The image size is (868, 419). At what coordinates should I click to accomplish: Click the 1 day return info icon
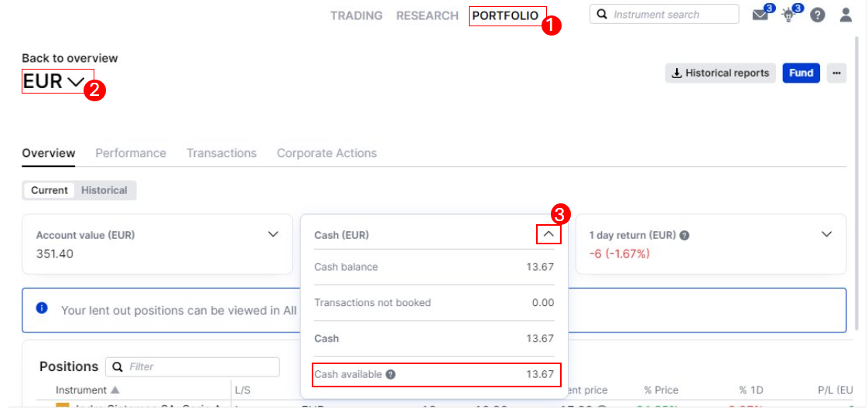click(x=685, y=235)
